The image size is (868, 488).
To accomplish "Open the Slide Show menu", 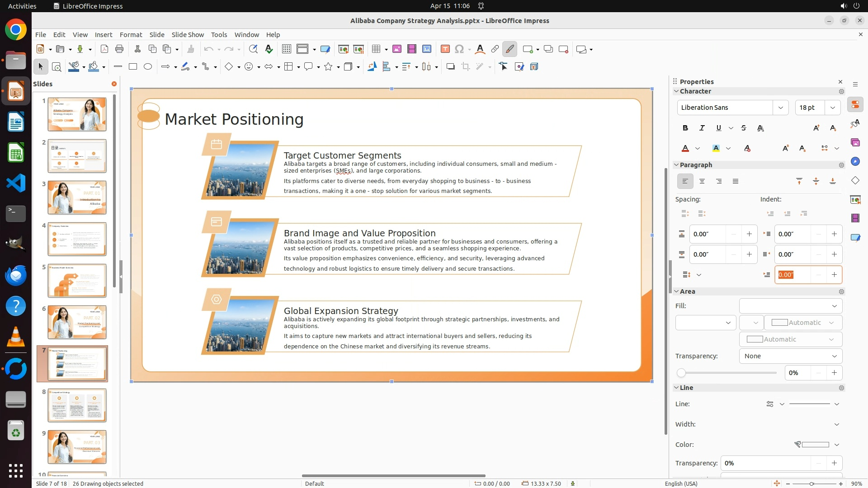I will point(188,35).
